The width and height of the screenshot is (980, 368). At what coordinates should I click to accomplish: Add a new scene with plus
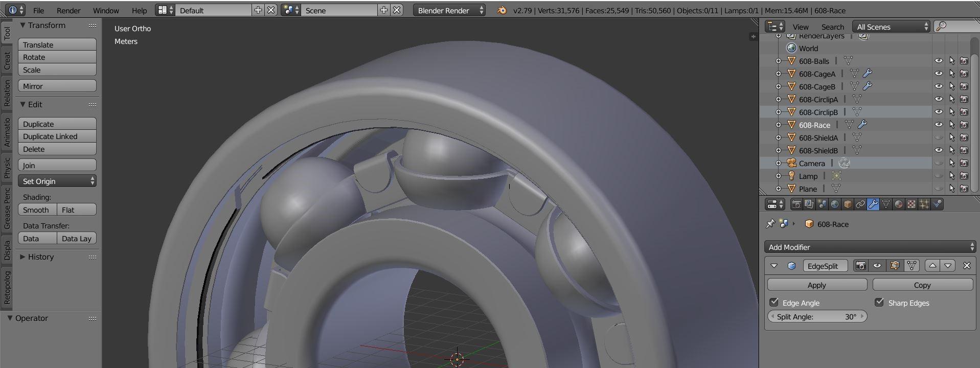(384, 10)
